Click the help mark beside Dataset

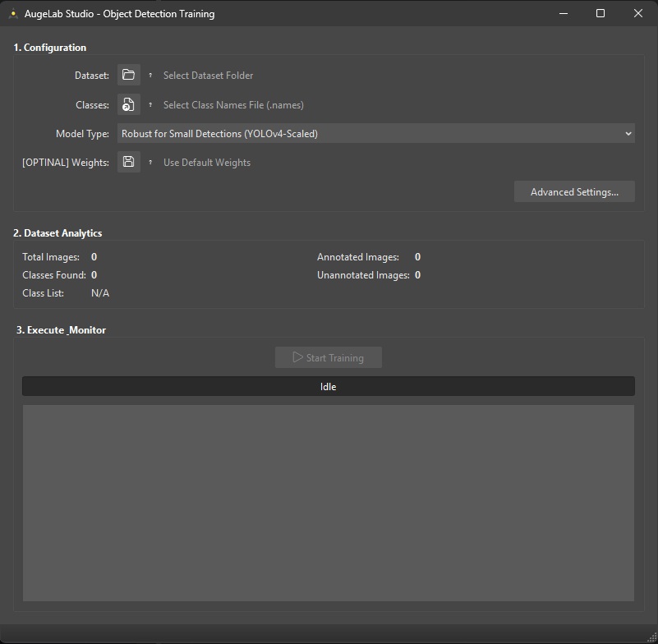[x=150, y=75]
